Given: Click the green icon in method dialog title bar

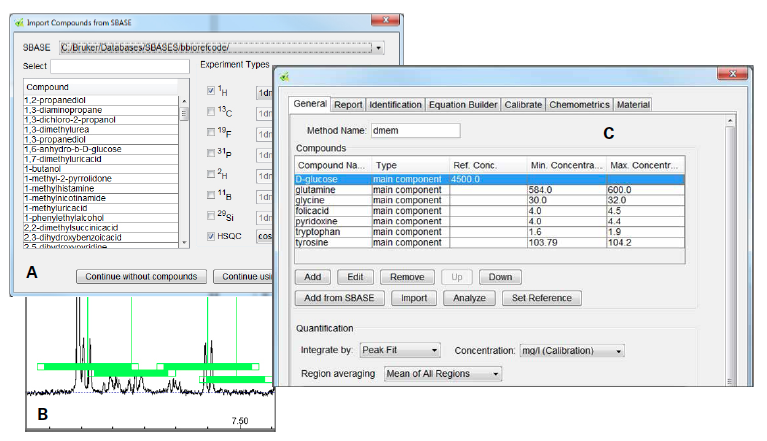Looking at the screenshot, I should click(285, 76).
